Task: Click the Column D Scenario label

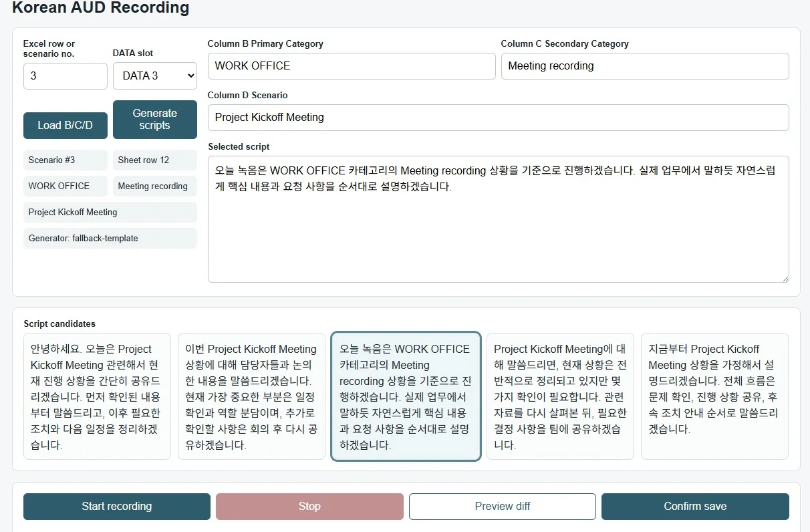Action: pos(247,95)
